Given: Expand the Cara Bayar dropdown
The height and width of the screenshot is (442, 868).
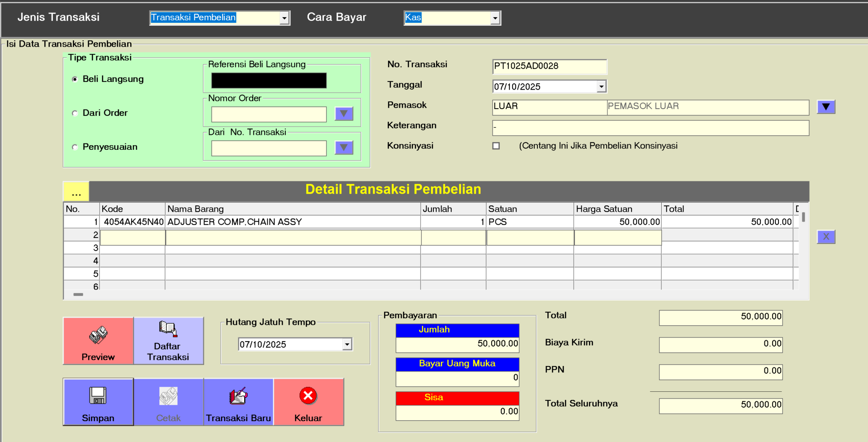Looking at the screenshot, I should point(495,18).
